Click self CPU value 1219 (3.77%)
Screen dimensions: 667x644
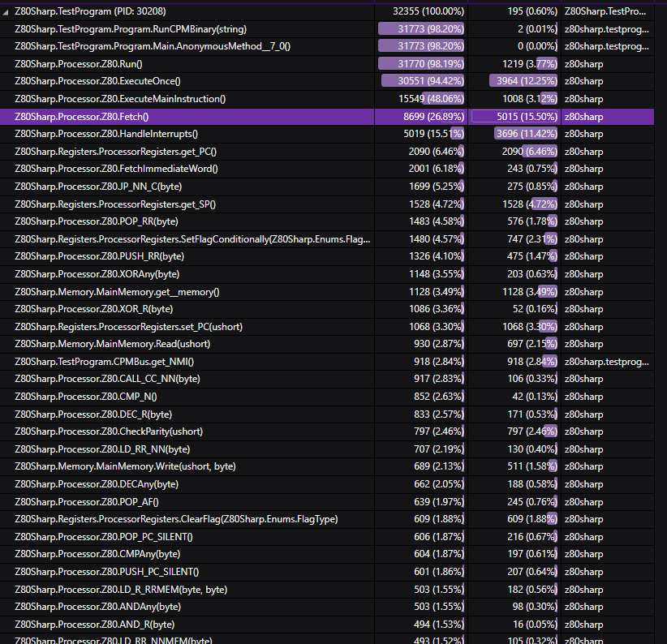pos(530,64)
